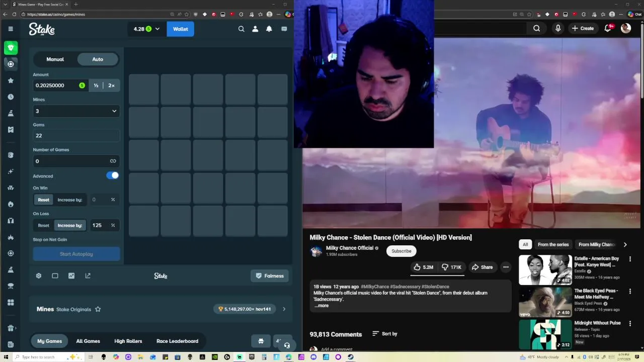Open search in Stake header
The width and height of the screenshot is (644, 362).
coord(242,29)
